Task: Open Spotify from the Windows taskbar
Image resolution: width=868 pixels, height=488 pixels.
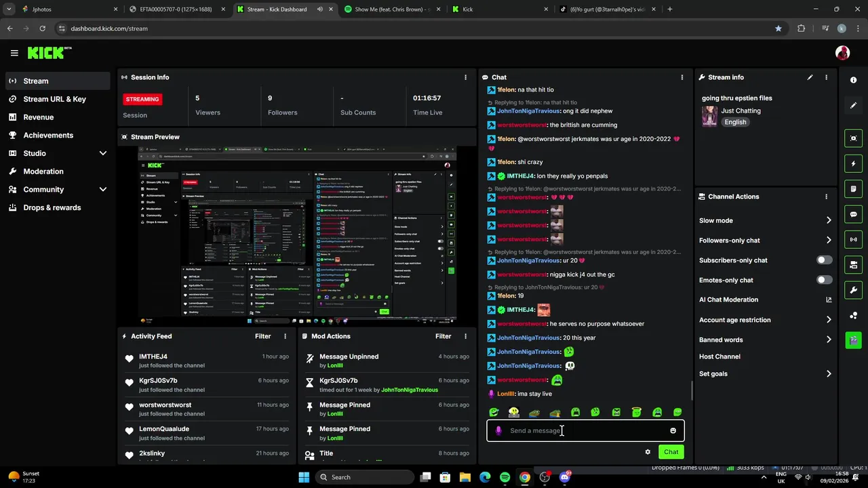Action: coord(505,477)
